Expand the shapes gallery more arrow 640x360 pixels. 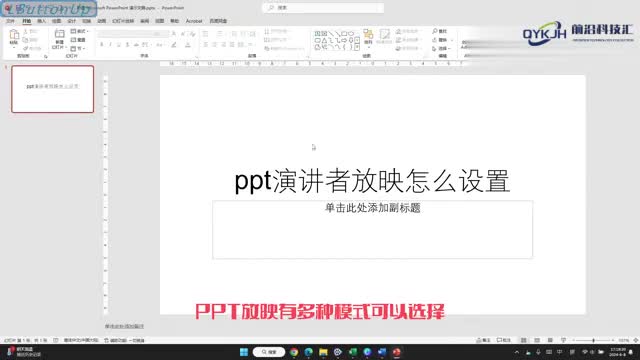click(x=357, y=48)
